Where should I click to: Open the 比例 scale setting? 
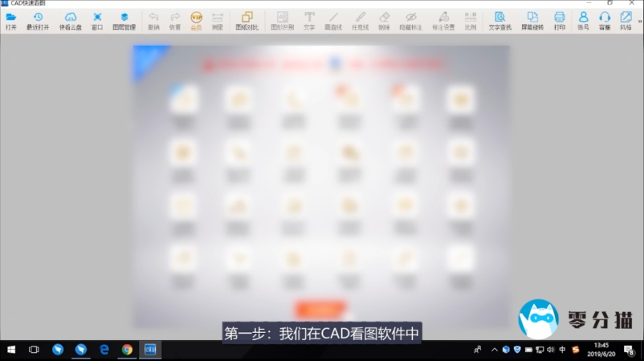tap(471, 21)
